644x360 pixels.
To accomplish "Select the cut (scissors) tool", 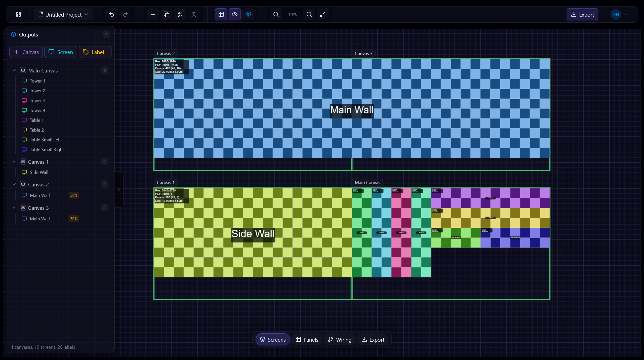I will pos(180,14).
